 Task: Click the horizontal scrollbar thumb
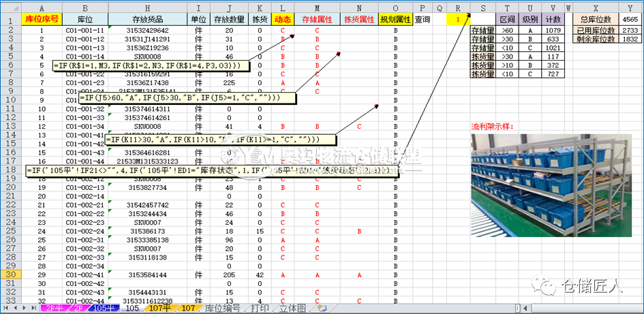coord(587,308)
